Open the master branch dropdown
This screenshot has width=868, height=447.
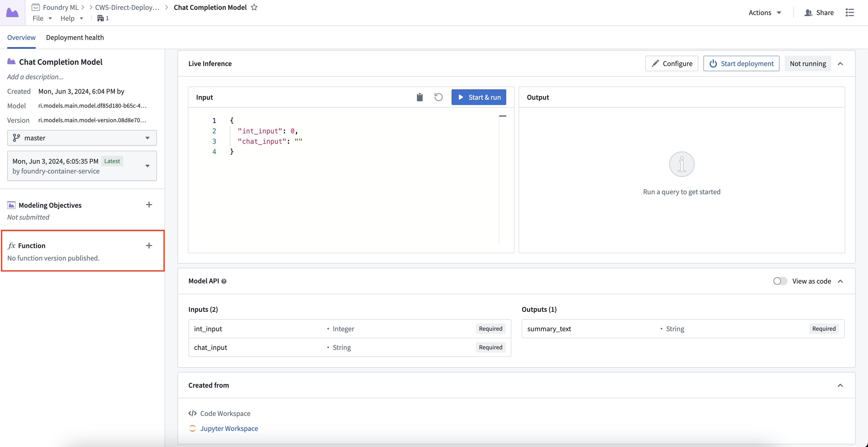coord(82,138)
